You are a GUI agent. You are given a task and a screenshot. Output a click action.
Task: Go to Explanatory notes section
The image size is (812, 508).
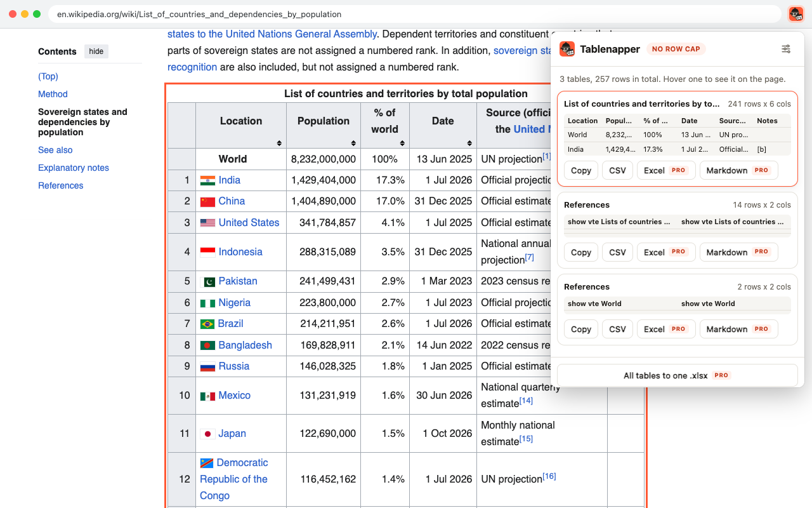point(74,168)
